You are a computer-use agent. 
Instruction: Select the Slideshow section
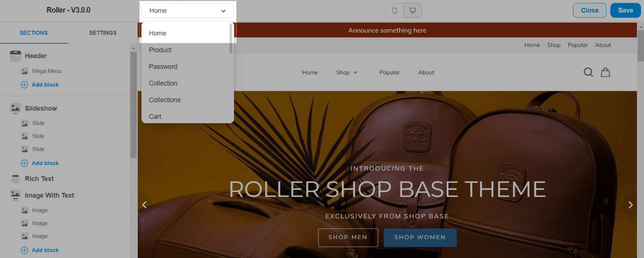41,109
